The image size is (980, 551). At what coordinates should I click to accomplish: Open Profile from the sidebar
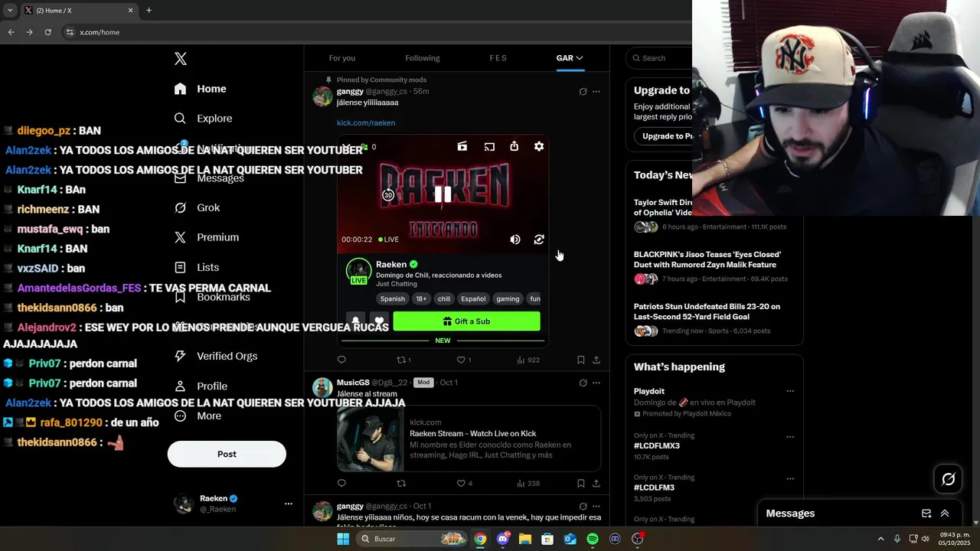coord(201,386)
